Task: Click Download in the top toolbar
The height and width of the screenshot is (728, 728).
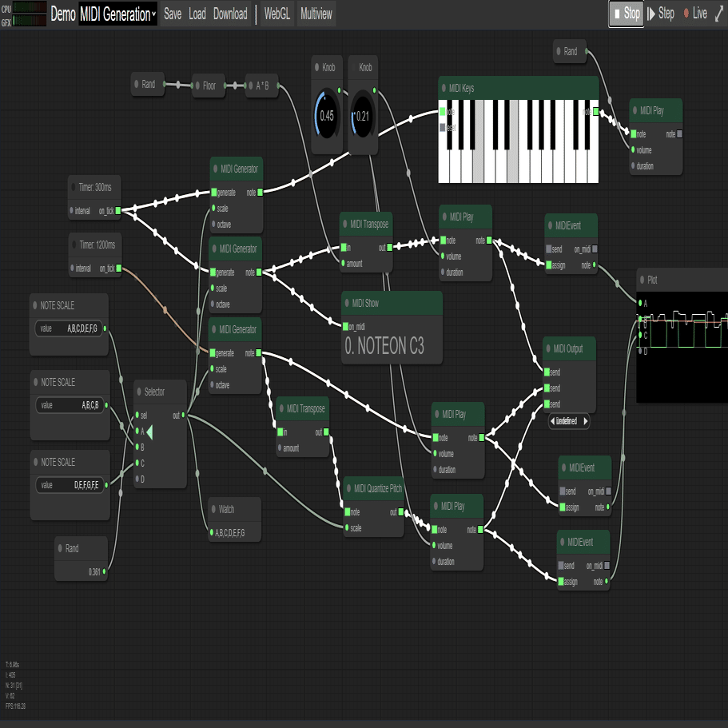Action: [x=230, y=14]
